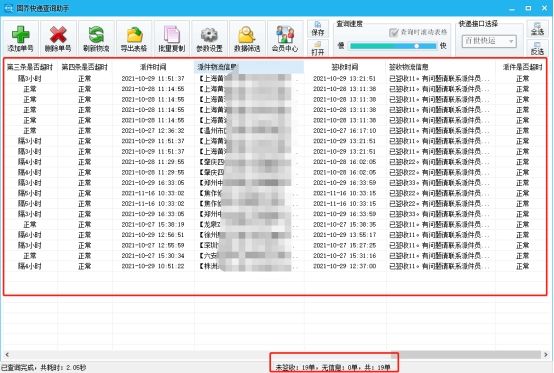Select the cell 2021-10-27 12:36:32
The image size is (554, 373).
pyautogui.click(x=153, y=131)
